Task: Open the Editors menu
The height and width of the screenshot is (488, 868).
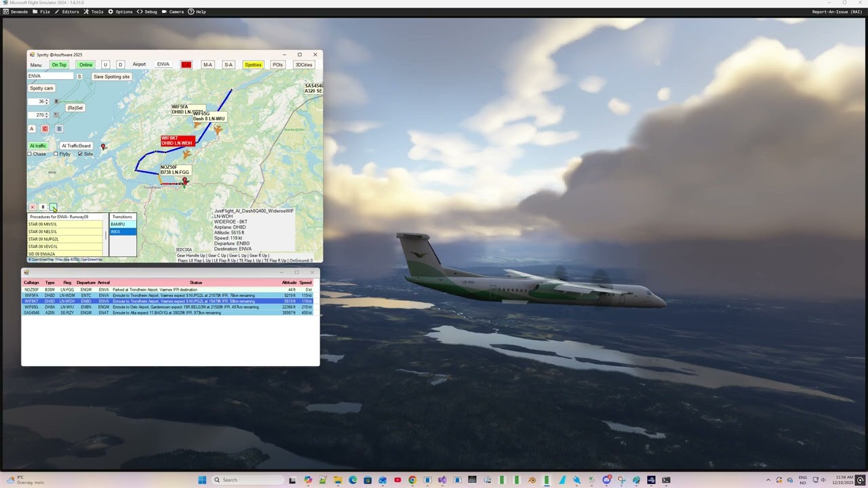Action: click(x=67, y=12)
